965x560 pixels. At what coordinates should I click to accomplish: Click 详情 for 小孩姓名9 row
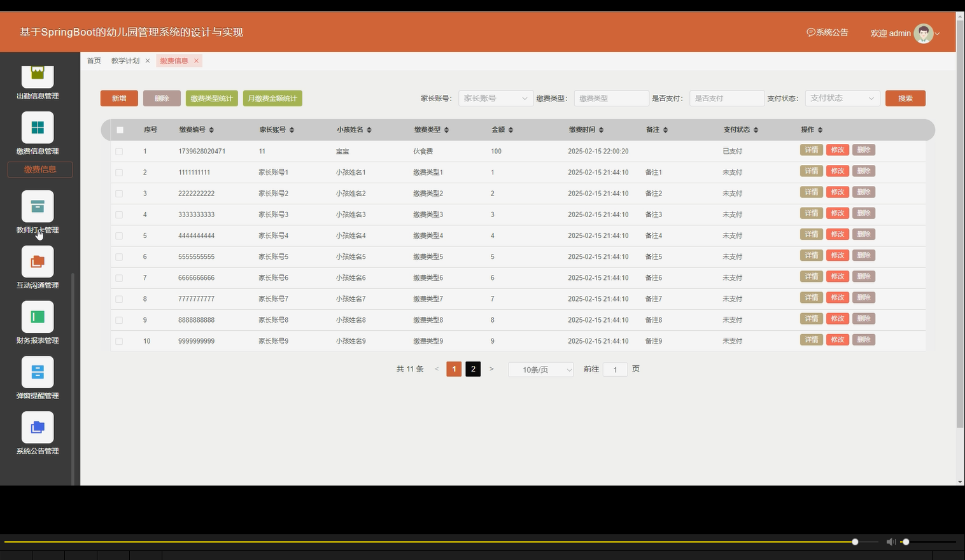(x=812, y=340)
